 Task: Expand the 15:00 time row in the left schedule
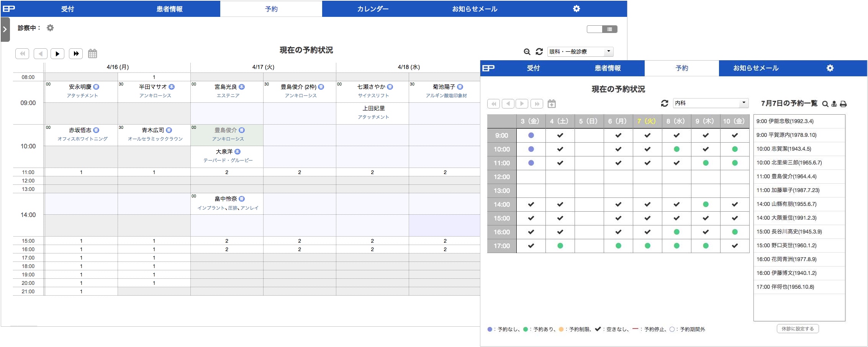point(28,241)
